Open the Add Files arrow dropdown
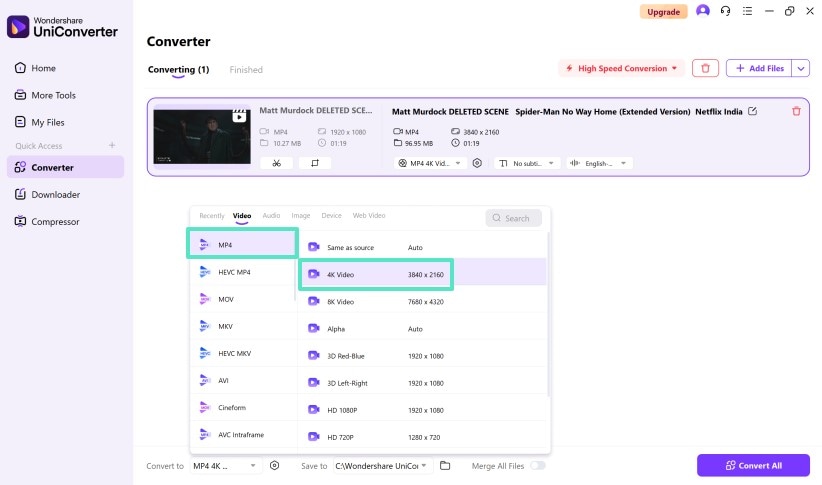 pyautogui.click(x=801, y=68)
